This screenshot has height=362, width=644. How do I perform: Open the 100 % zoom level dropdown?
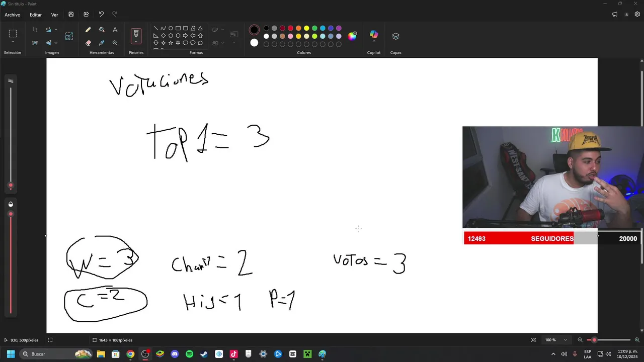[x=556, y=340]
